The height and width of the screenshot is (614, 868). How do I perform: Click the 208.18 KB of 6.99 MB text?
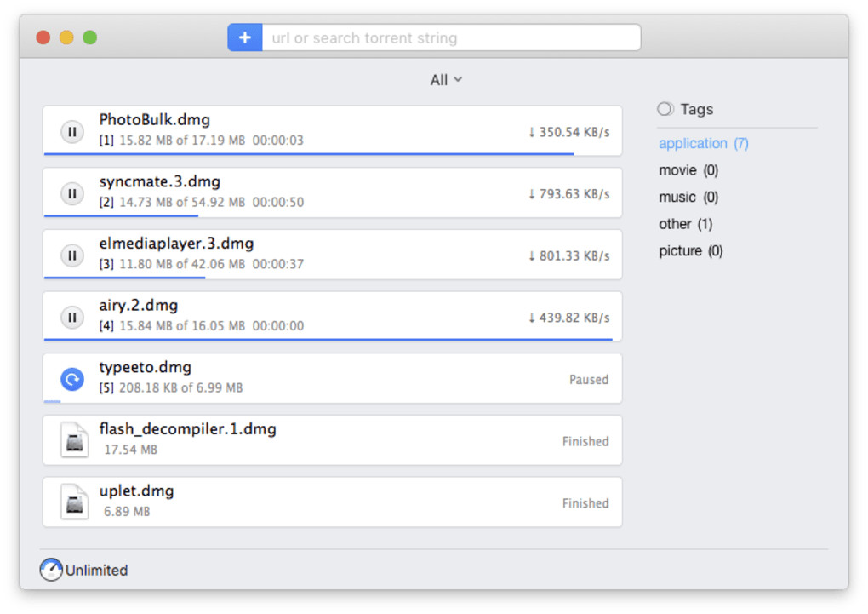pyautogui.click(x=181, y=388)
